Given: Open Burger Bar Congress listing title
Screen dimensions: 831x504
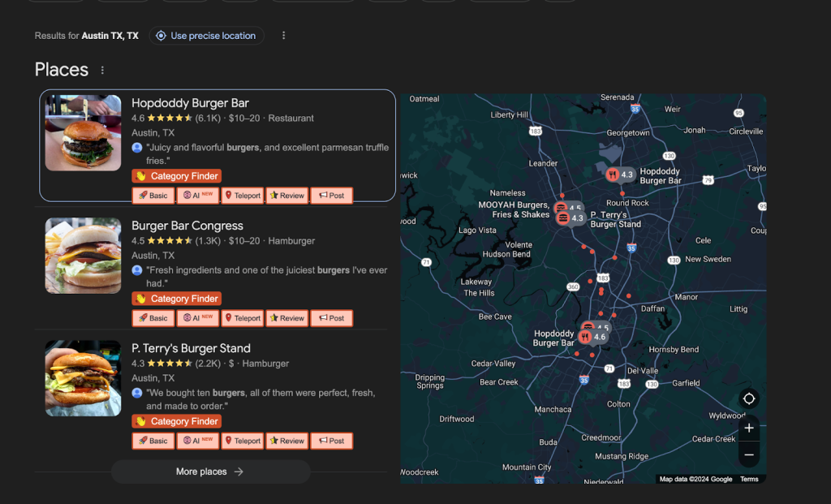Looking at the screenshot, I should 187,226.
